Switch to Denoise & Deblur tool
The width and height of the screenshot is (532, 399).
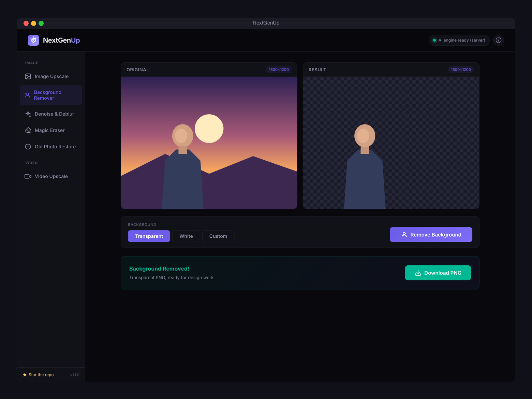51,114
